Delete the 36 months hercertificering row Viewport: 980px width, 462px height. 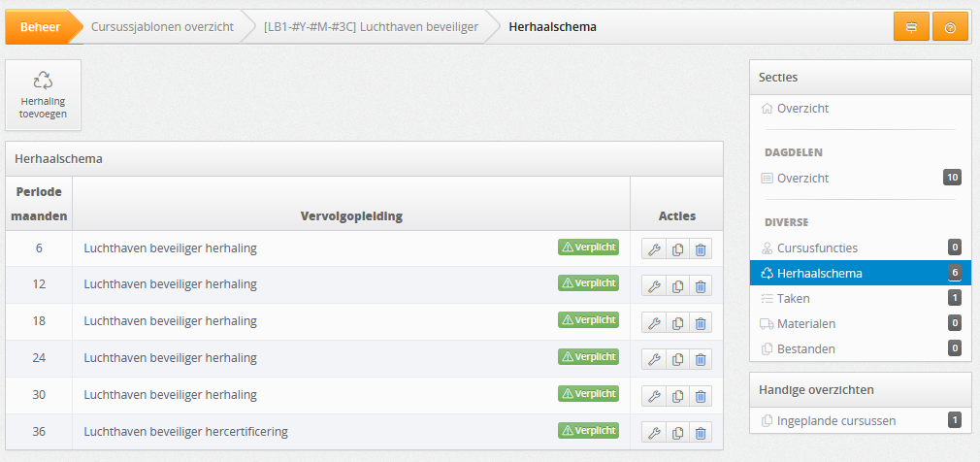tap(701, 433)
